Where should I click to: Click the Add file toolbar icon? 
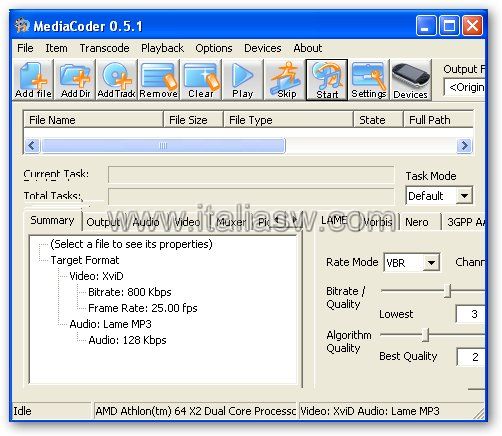33,80
